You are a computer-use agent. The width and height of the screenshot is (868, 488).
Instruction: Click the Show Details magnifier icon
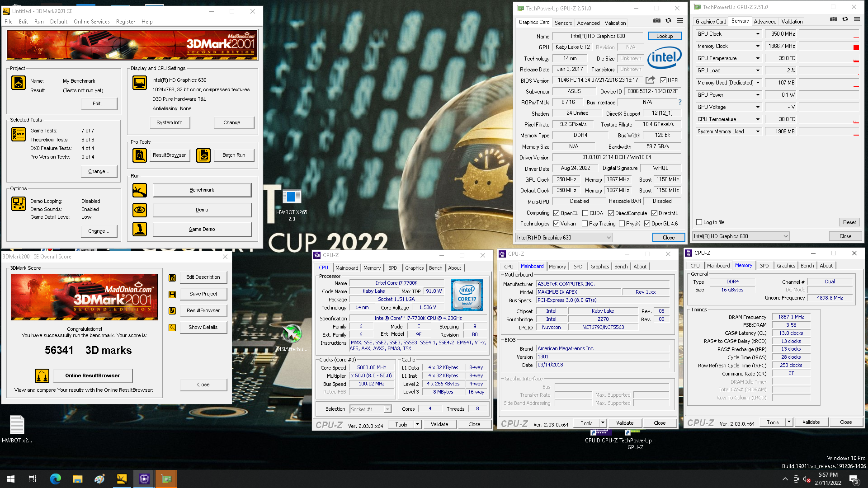(172, 327)
